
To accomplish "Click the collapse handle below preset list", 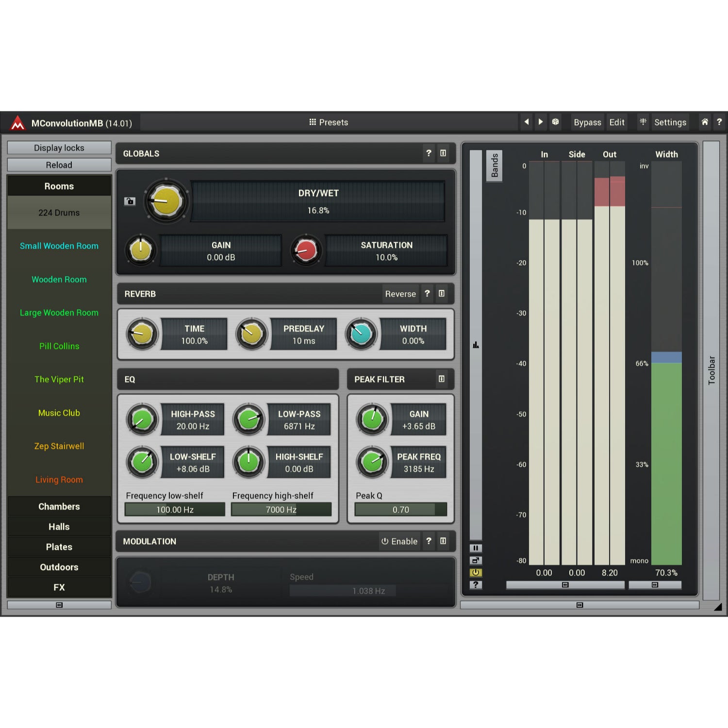I will 59,605.
